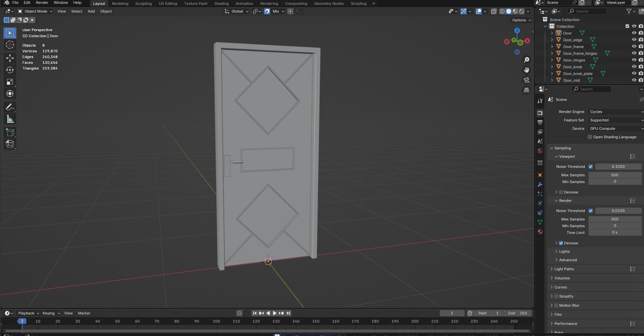Open the World properties tab icon
Screen dimensions: 644x336
click(x=540, y=151)
